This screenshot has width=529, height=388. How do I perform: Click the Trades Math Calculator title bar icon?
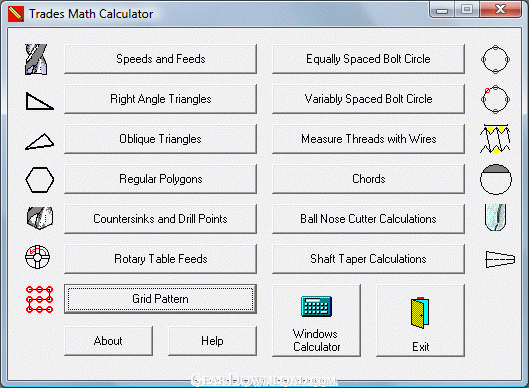click(16, 14)
